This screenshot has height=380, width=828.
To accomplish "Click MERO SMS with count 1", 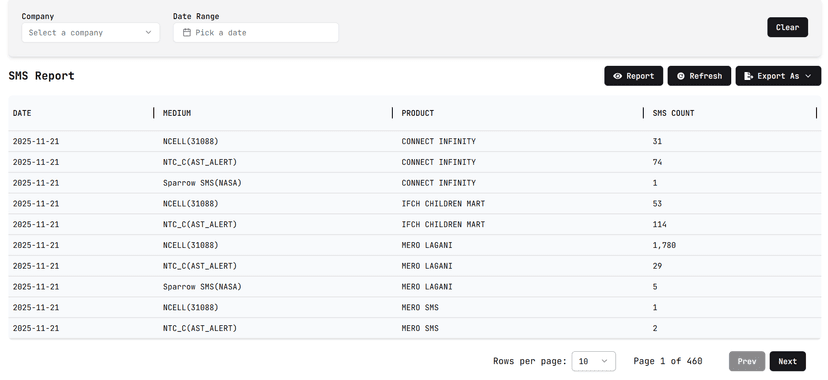I will tap(420, 308).
